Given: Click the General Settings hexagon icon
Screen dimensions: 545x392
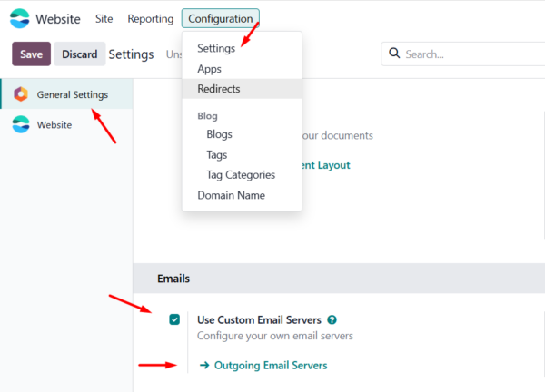Looking at the screenshot, I should pyautogui.click(x=21, y=94).
